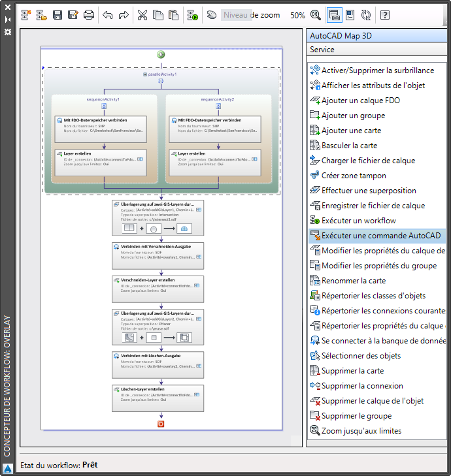Click Supprimer la carte activity

pos(377,371)
